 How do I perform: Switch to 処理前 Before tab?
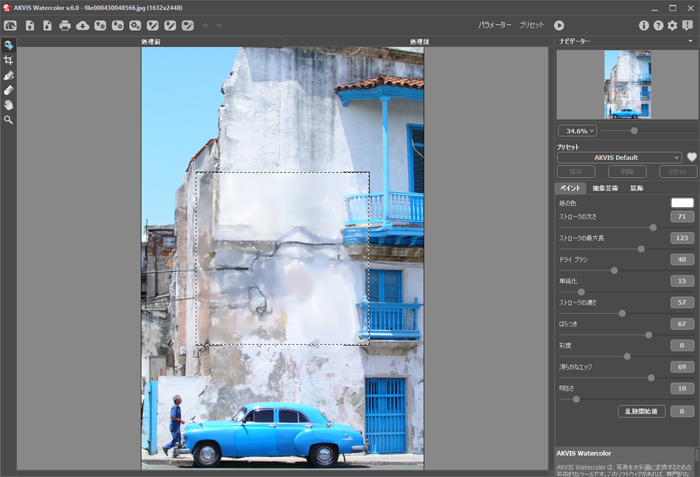point(151,42)
